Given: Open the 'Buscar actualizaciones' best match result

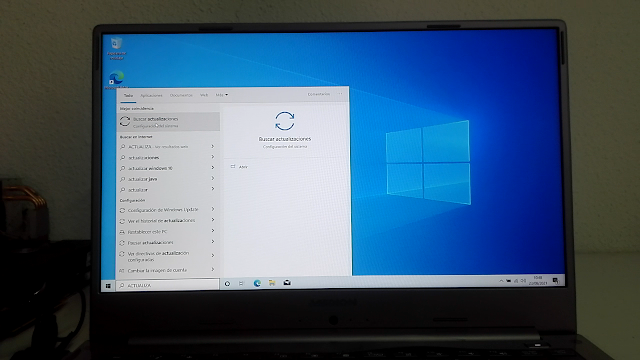Looking at the screenshot, I should [168, 122].
